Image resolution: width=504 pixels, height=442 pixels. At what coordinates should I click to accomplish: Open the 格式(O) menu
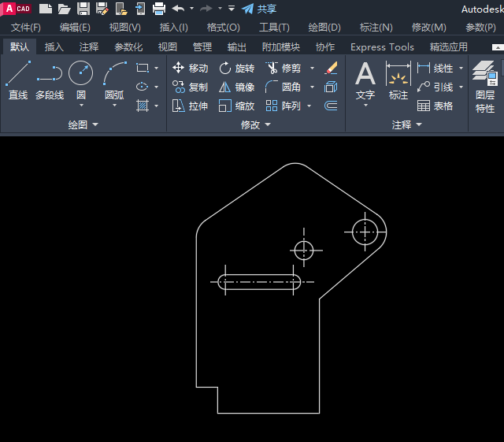point(224,28)
